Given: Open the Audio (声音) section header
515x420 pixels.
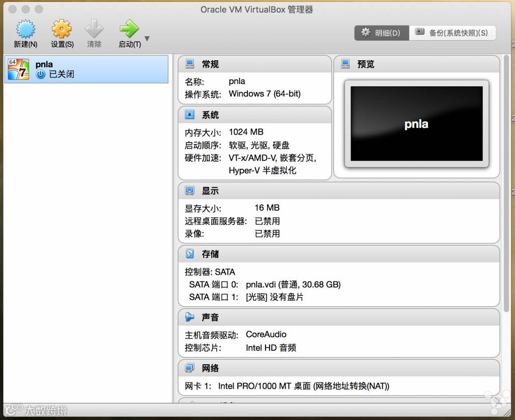Looking at the screenshot, I should coord(338,318).
